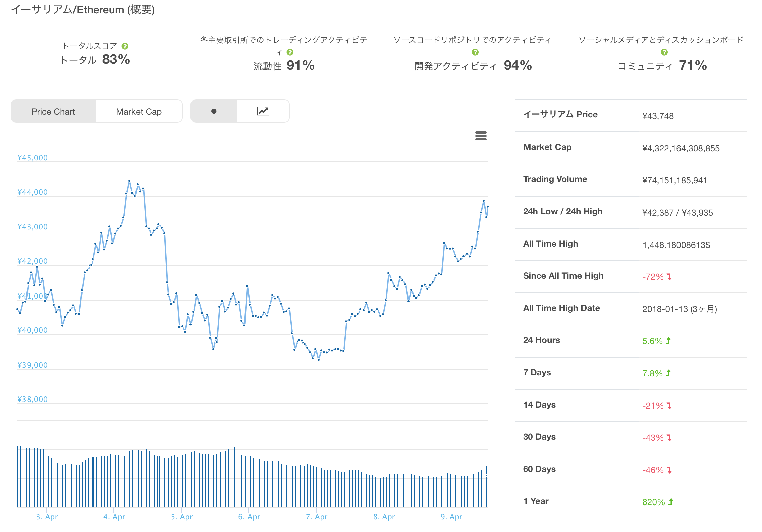Viewport: 762px width, 532px height.
Task: Click the red arrow beside -72%
Action: click(669, 277)
